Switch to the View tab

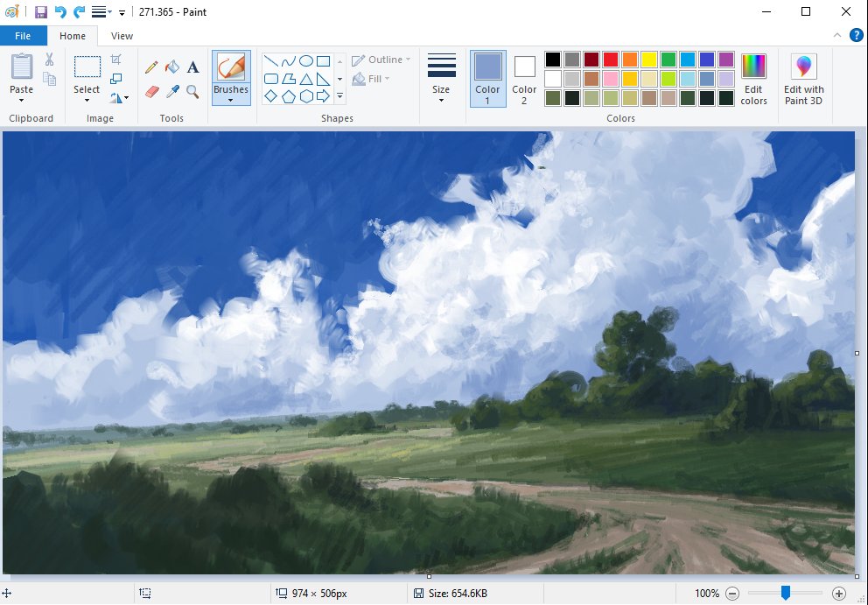click(122, 36)
